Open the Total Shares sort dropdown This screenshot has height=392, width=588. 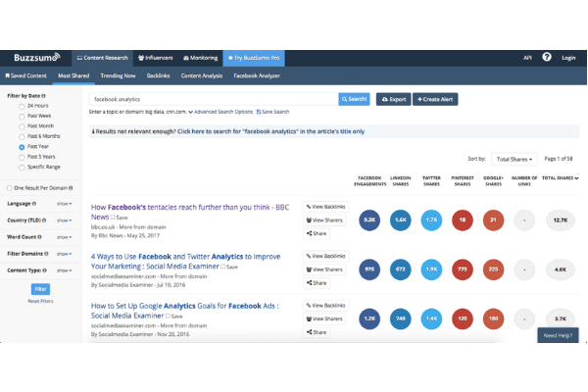click(x=514, y=159)
